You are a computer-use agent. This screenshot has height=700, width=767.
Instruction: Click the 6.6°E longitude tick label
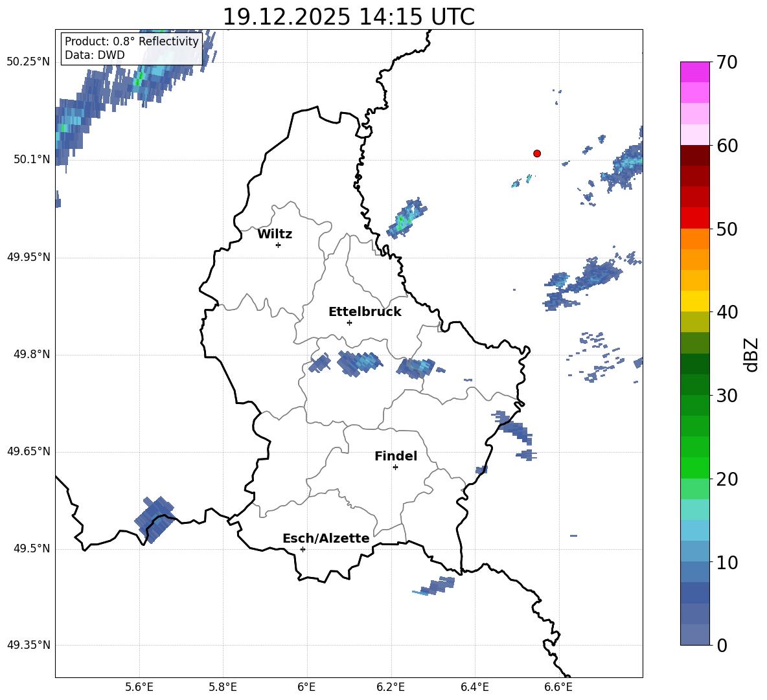tap(558, 687)
